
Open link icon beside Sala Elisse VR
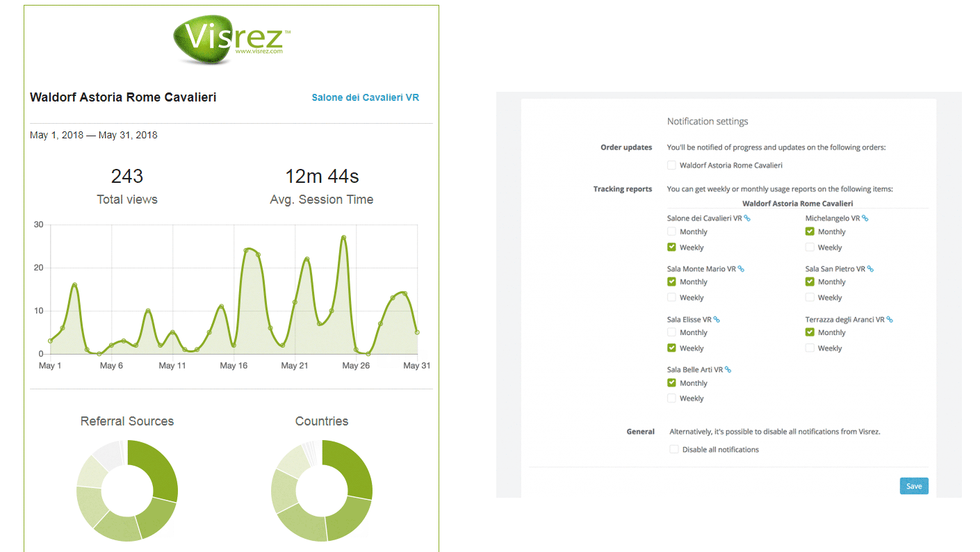point(717,320)
